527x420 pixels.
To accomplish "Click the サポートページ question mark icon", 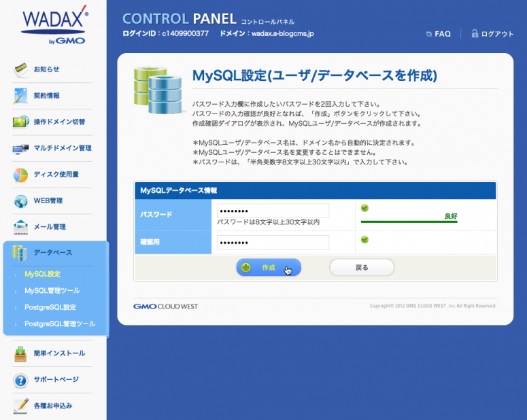I will [21, 380].
